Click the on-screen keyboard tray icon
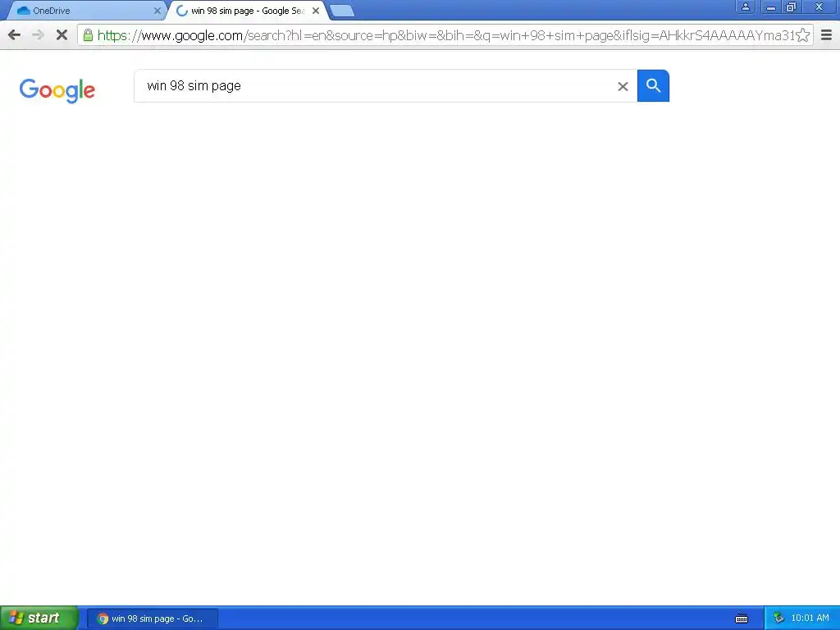840x630 pixels. (742, 619)
